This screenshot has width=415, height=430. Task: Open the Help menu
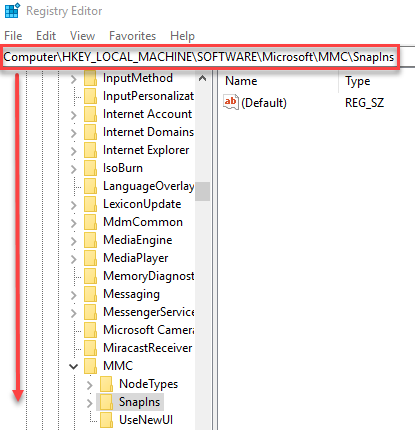point(182,36)
